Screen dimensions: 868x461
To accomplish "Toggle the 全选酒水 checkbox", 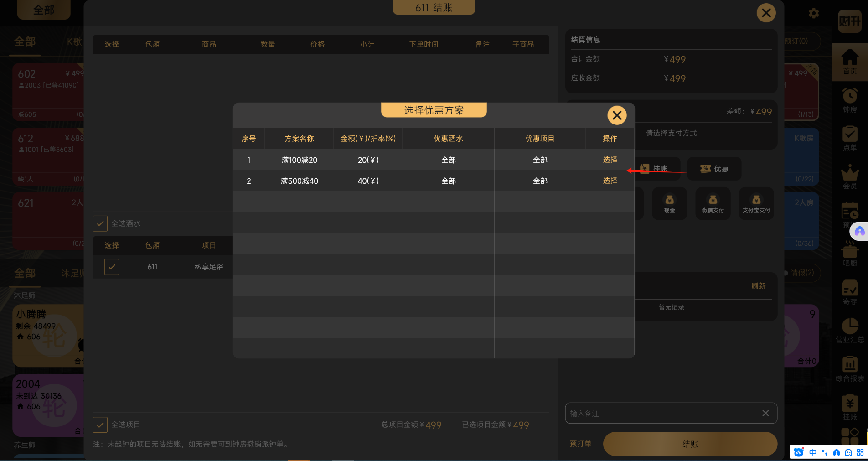I will click(100, 223).
